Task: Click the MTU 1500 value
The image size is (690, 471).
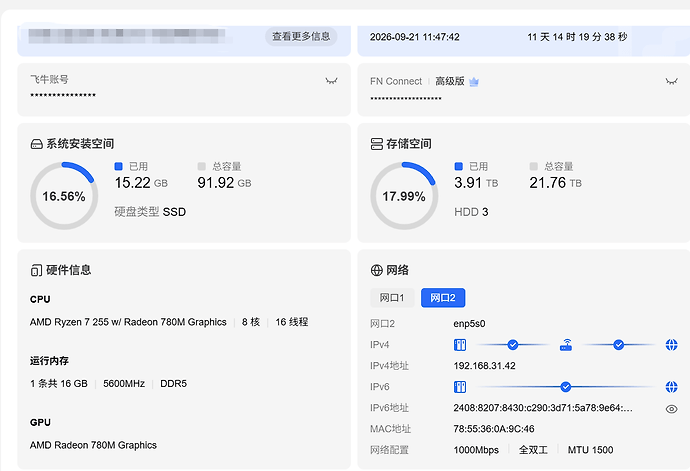Action: (591, 450)
